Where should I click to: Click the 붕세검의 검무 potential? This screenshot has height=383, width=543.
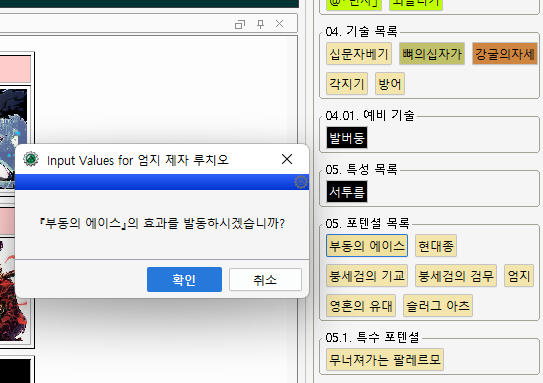coord(456,276)
